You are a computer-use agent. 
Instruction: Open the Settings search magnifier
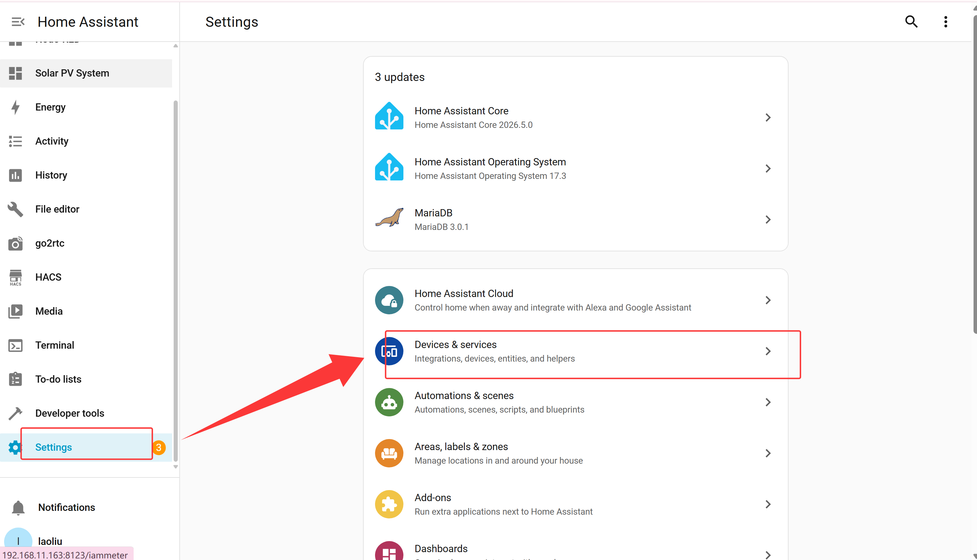pyautogui.click(x=911, y=21)
